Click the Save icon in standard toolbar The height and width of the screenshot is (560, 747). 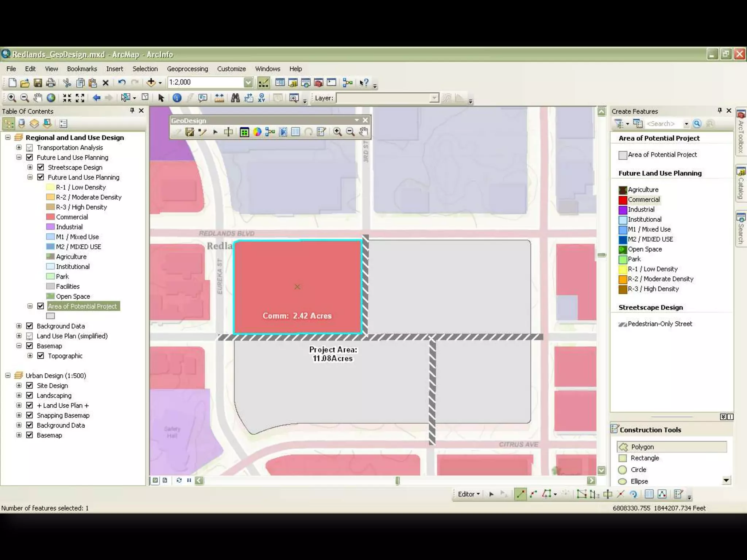[x=38, y=83]
